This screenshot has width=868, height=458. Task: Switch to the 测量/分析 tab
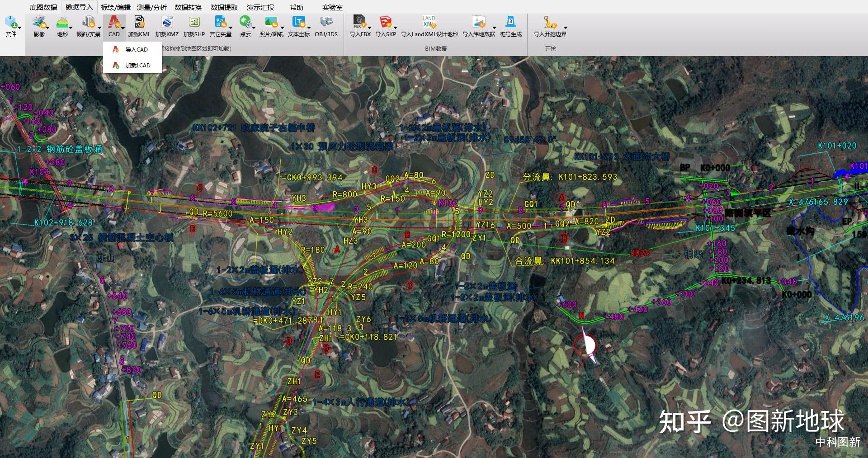151,7
